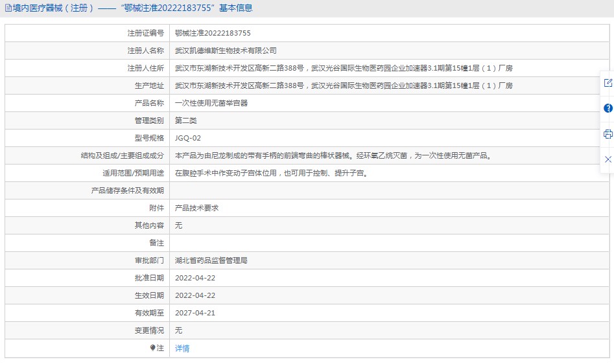
Task: Open the help question-mark icon
Action: click(x=608, y=108)
